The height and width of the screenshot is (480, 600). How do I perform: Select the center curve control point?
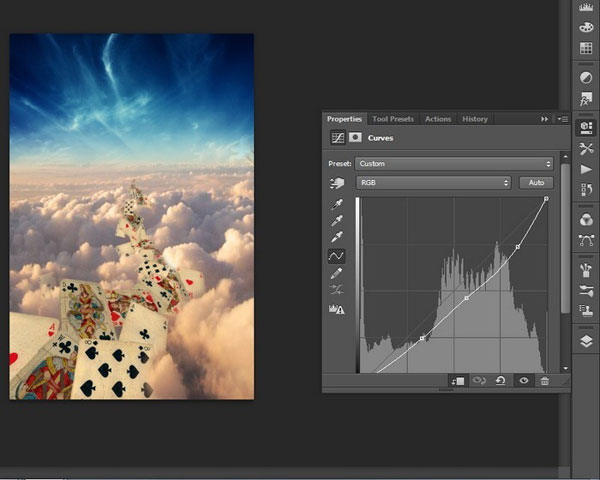(x=466, y=298)
